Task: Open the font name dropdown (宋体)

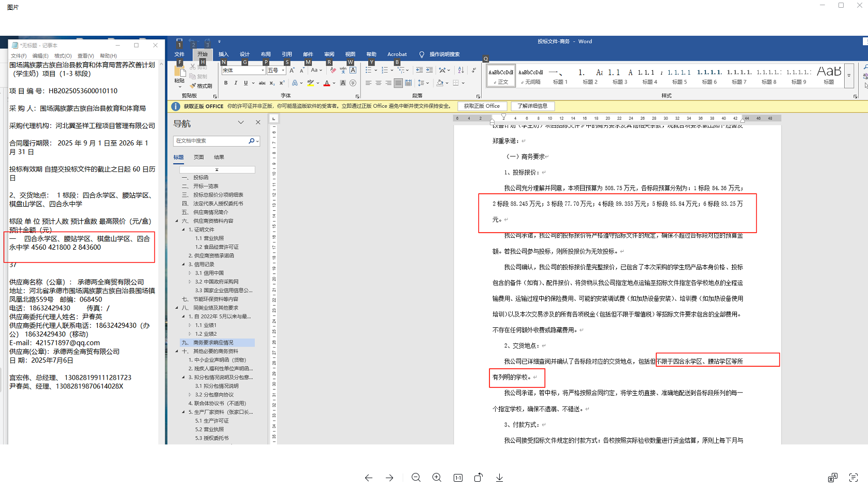Action: click(x=263, y=70)
